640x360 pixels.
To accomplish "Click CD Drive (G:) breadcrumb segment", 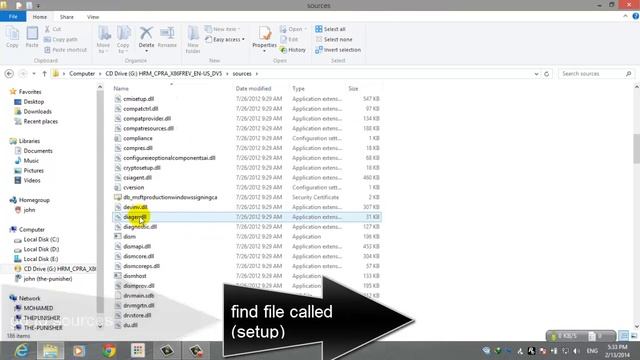I will pyautogui.click(x=164, y=74).
